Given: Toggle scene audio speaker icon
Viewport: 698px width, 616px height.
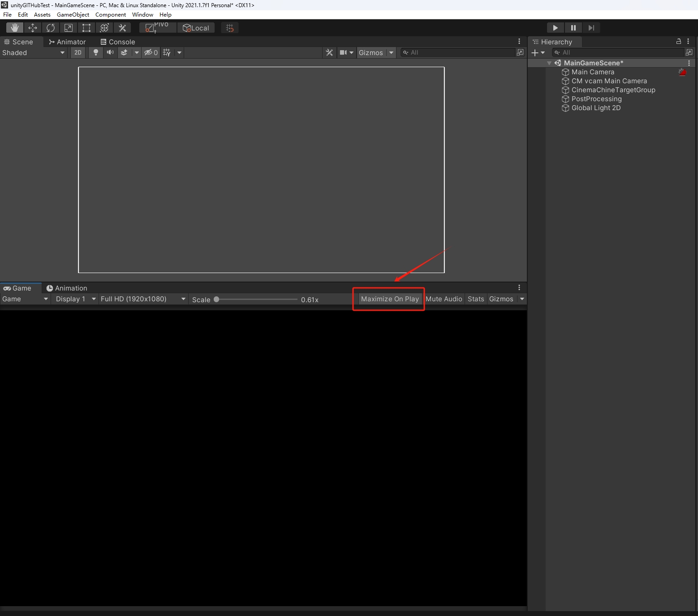Looking at the screenshot, I should coord(110,52).
